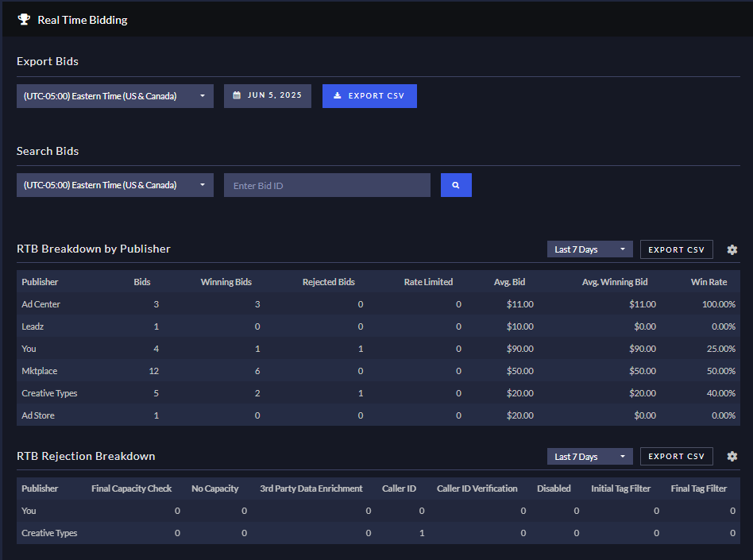Image resolution: width=753 pixels, height=560 pixels.
Task: Select the Leadz publisher row
Action: (378, 326)
